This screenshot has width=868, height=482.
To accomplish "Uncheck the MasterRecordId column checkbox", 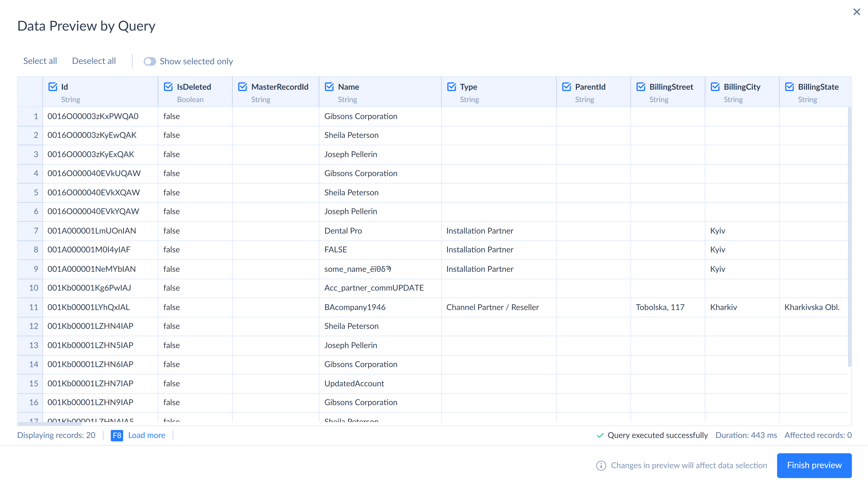I will coord(243,87).
